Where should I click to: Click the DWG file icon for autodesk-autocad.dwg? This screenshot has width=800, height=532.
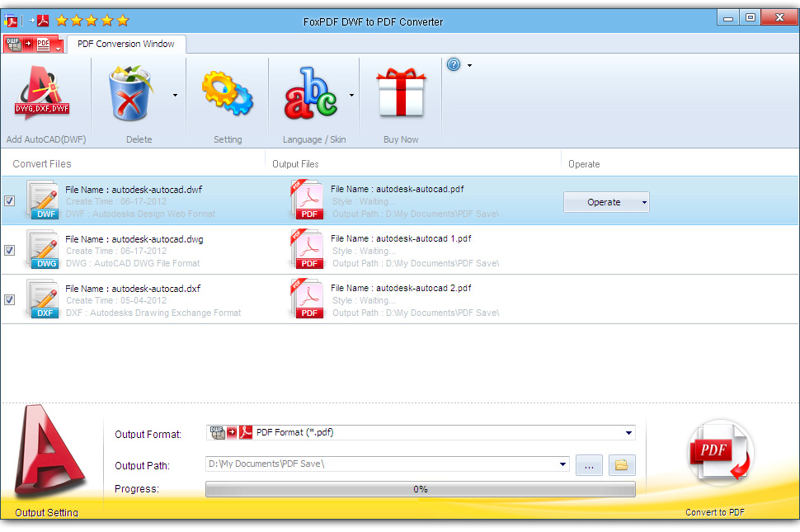coord(43,249)
